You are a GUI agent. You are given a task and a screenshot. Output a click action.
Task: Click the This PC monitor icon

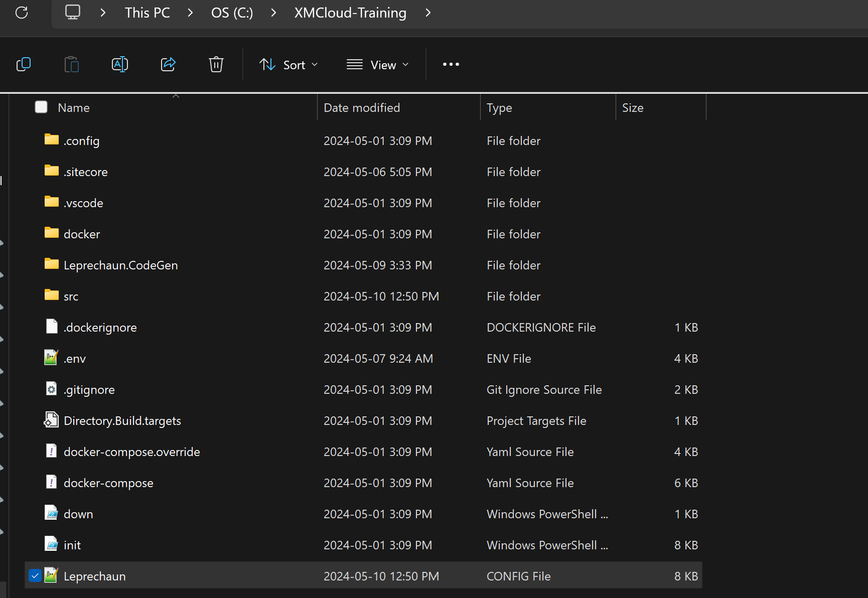coord(73,12)
